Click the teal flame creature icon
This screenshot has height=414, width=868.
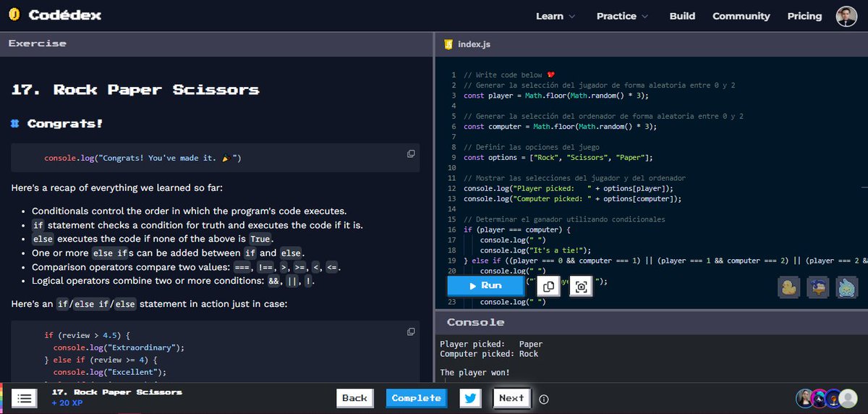(x=847, y=287)
